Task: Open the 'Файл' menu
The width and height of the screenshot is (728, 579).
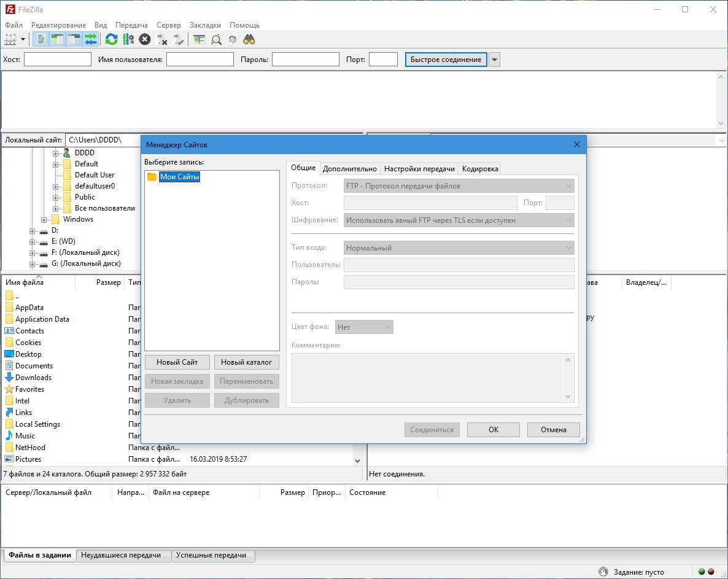Action: pyautogui.click(x=14, y=25)
